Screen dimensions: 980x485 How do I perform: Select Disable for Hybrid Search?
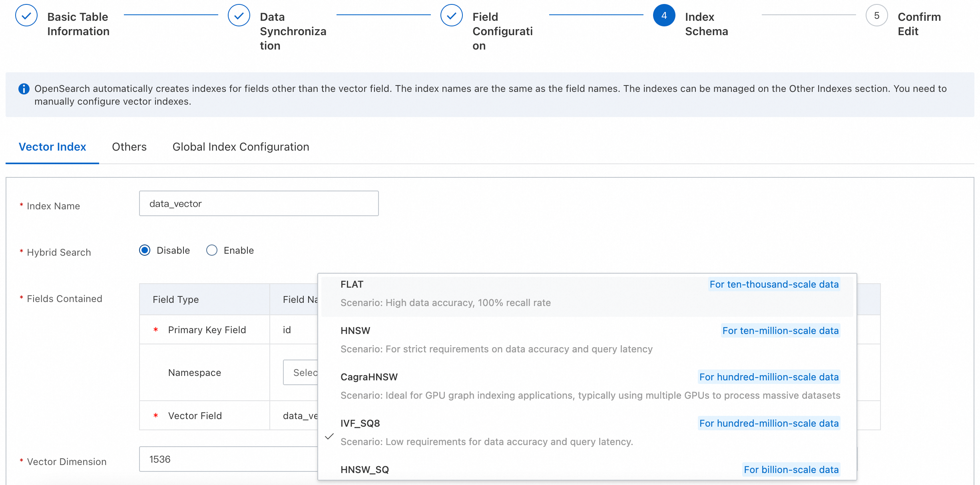(x=145, y=250)
